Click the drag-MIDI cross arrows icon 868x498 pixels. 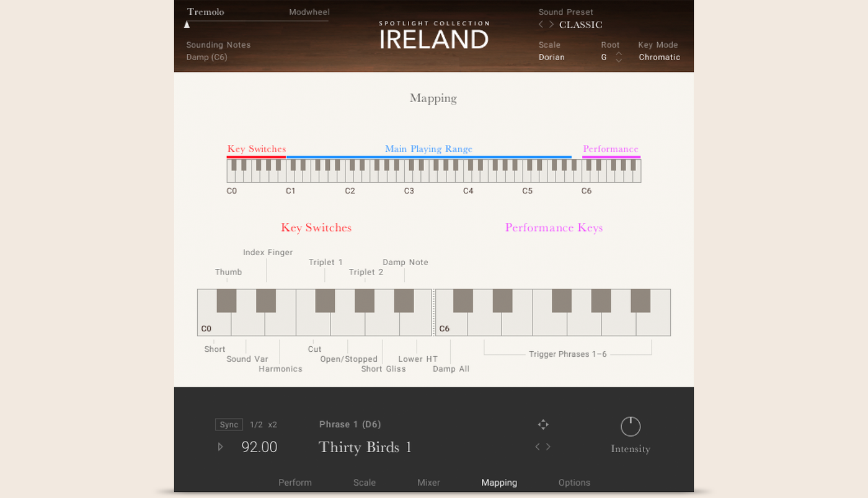[543, 424]
